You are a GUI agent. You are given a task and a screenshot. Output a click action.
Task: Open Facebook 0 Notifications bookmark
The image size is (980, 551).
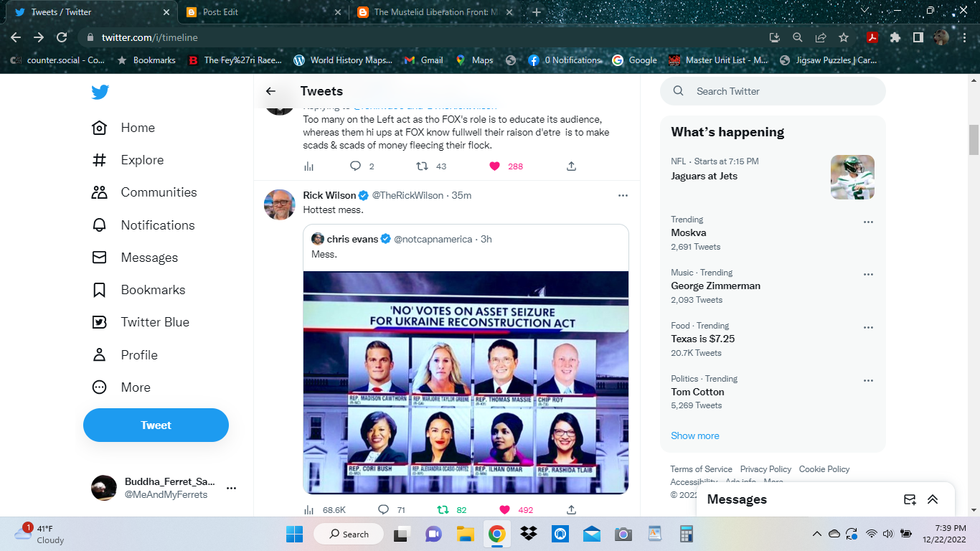coord(565,60)
